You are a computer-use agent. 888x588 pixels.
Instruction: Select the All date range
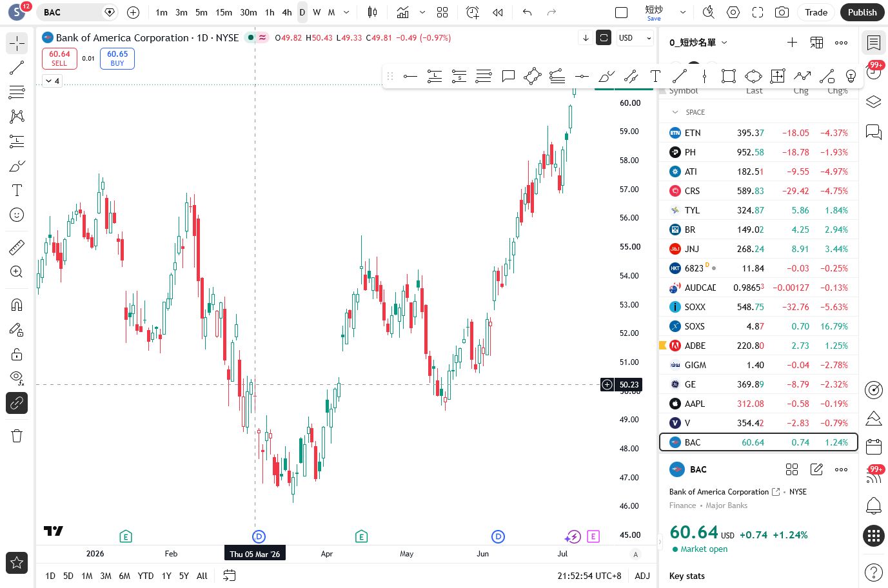tap(202, 576)
